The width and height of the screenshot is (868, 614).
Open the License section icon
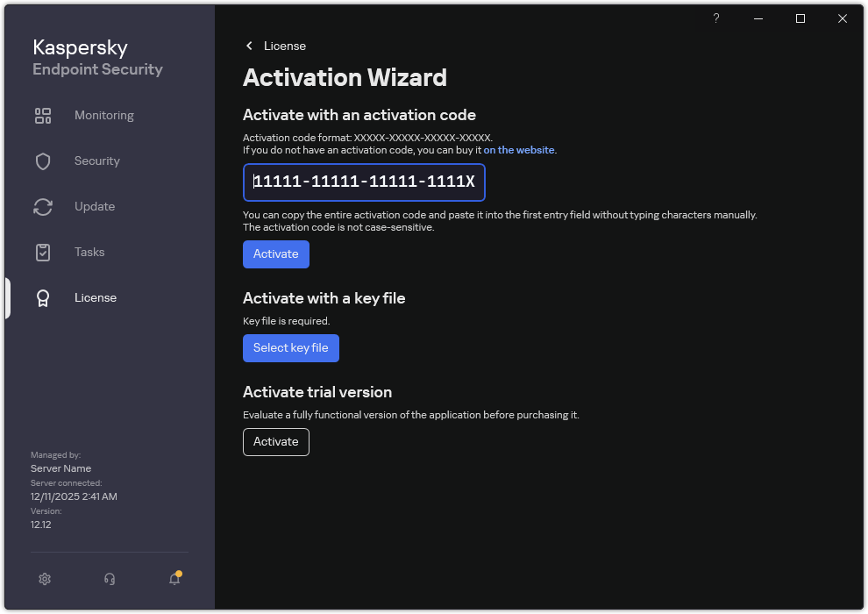click(x=43, y=297)
